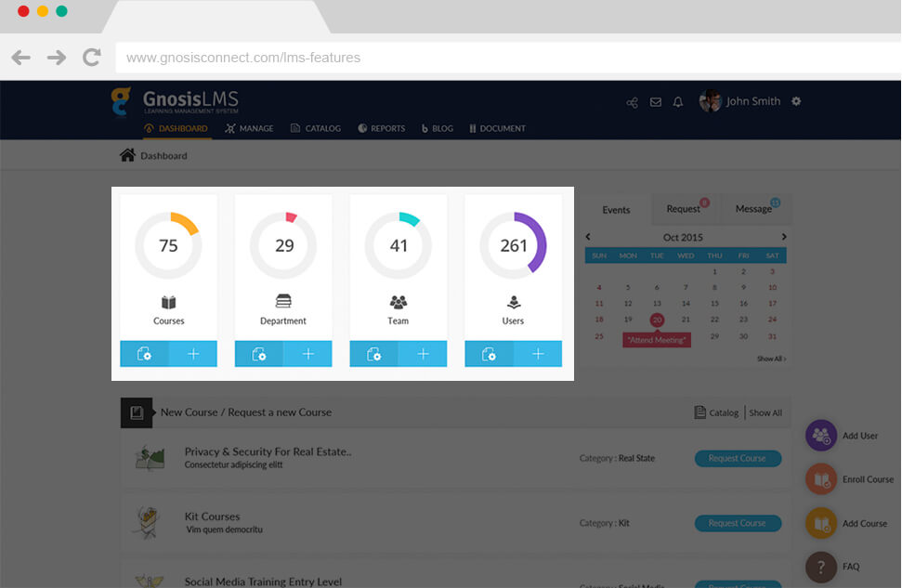Click the share icon in the header
The height and width of the screenshot is (588, 902).
pos(632,102)
